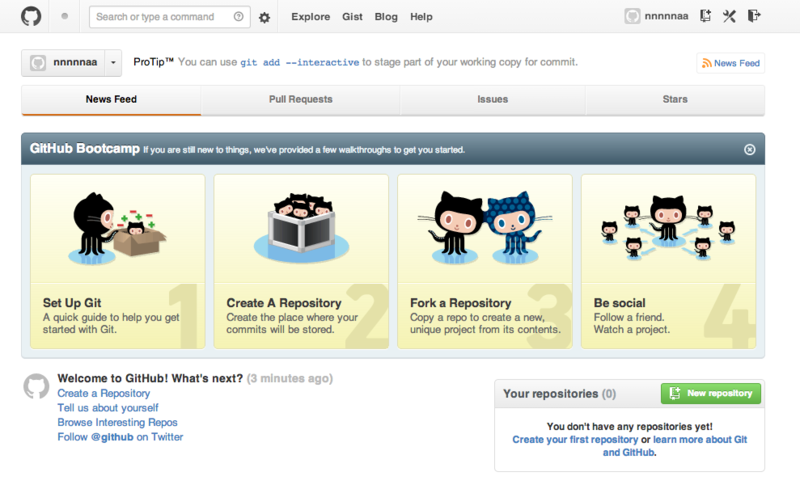Click the Create a Repository link
Image resolution: width=800 pixels, height=489 pixels.
tap(104, 394)
